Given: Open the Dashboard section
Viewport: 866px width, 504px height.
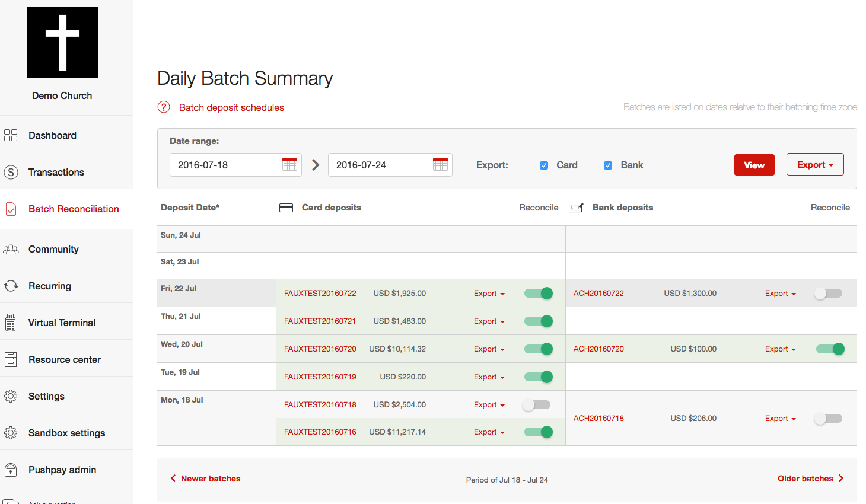Looking at the screenshot, I should click(11, 135).
